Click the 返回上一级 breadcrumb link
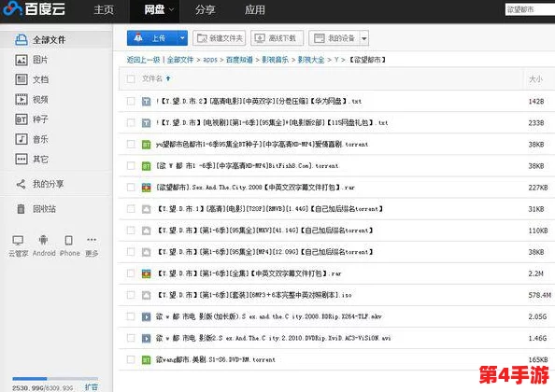The width and height of the screenshot is (555, 392). pyautogui.click(x=143, y=60)
